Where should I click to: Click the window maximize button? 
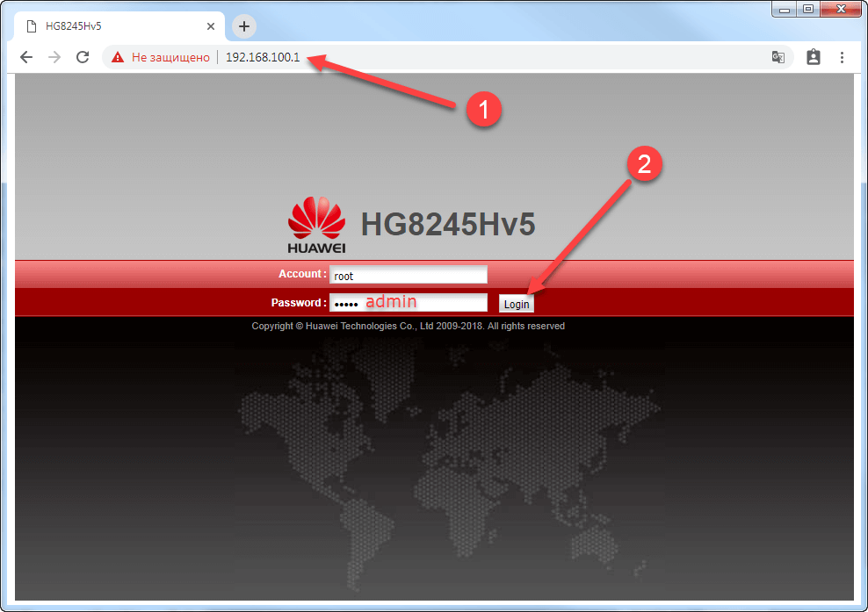[807, 9]
